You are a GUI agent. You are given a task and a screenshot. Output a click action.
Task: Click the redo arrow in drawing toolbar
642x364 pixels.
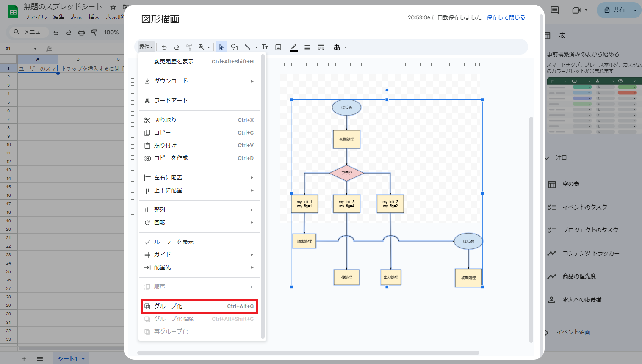(177, 47)
